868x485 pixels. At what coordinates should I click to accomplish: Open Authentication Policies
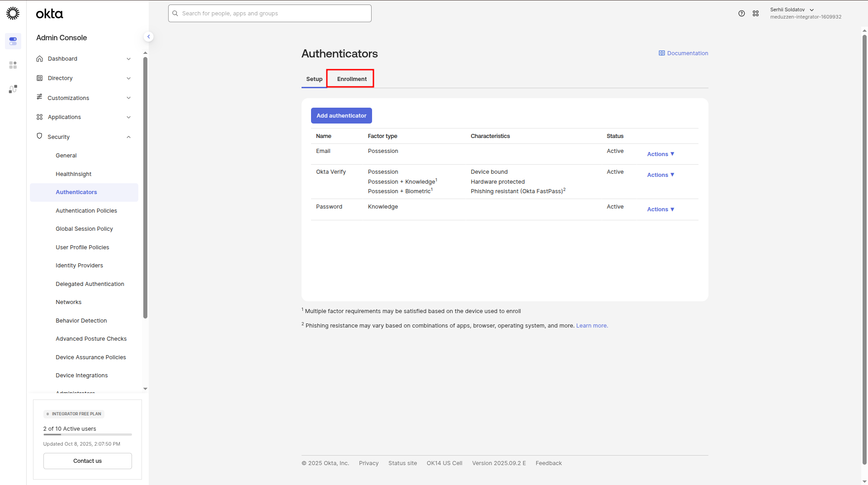pos(86,211)
